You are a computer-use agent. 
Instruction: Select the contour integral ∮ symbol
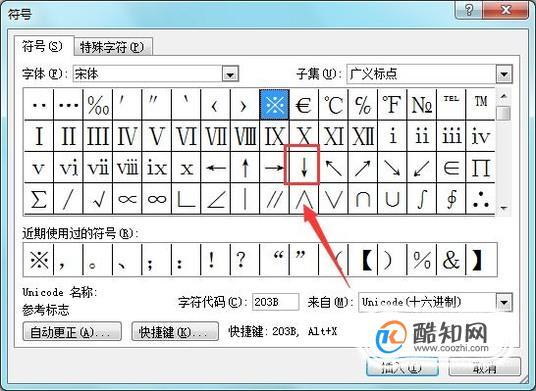(x=451, y=199)
